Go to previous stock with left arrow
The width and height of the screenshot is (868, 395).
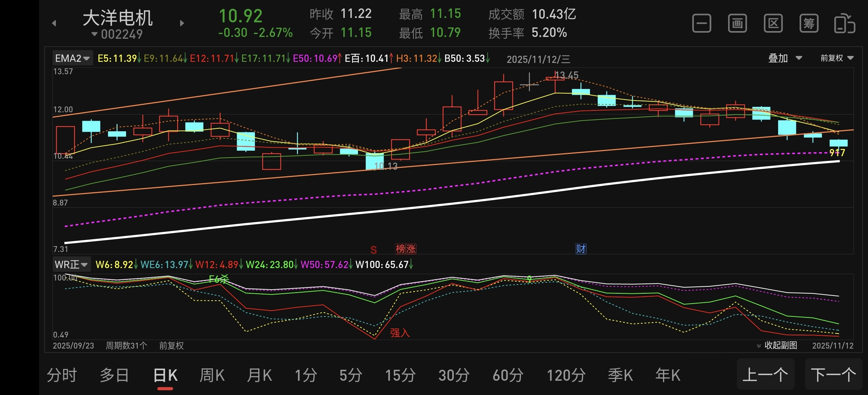coord(54,23)
